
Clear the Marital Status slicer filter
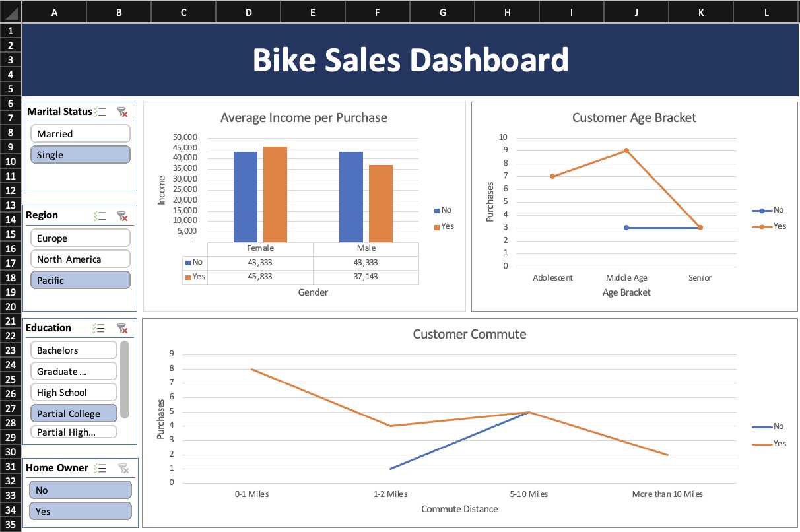(x=121, y=112)
